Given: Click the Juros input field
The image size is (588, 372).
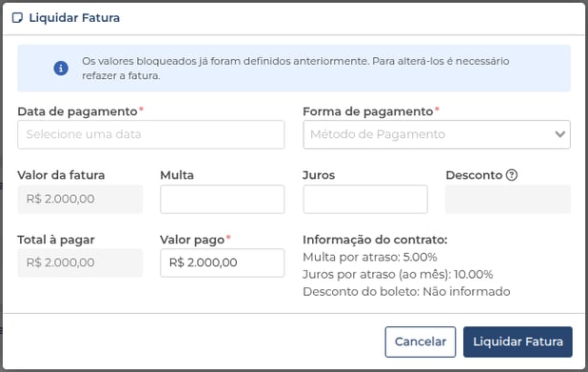Looking at the screenshot, I should point(365,199).
